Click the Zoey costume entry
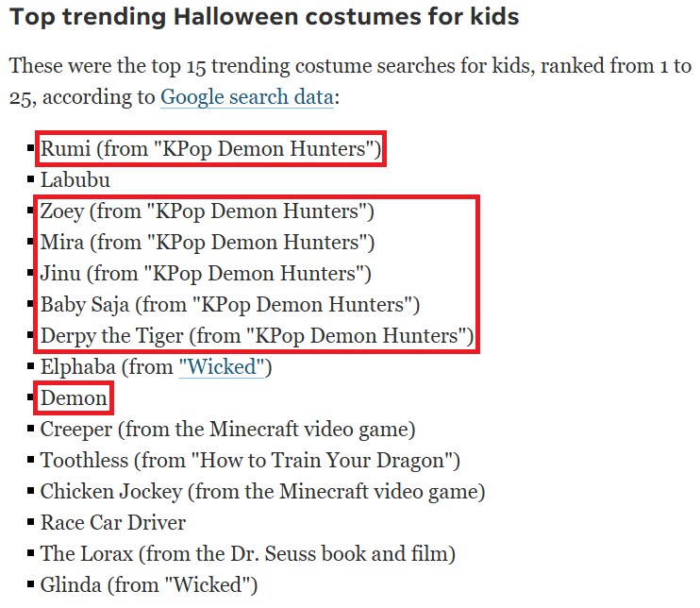 (207, 211)
